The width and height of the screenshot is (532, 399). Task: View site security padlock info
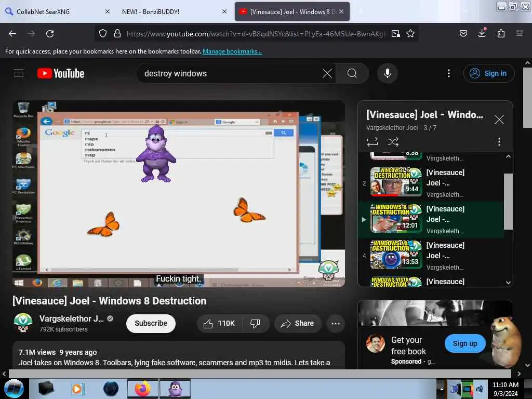[x=117, y=34]
